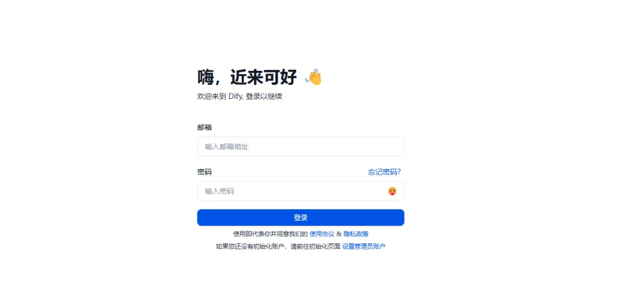
Task: Click the 邮箱 field label
Action: pos(204,127)
